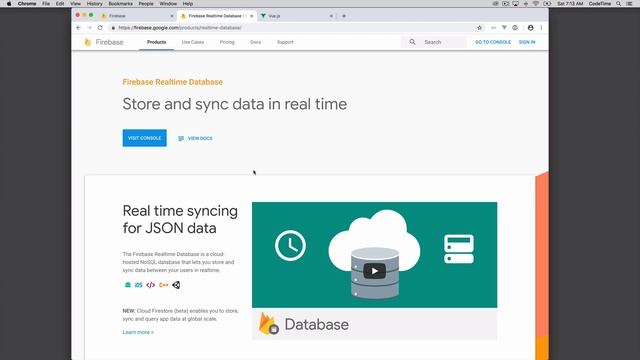Bookmark this page with the star icon
Image resolution: width=640 pixels, height=360 pixels.
coord(480,28)
